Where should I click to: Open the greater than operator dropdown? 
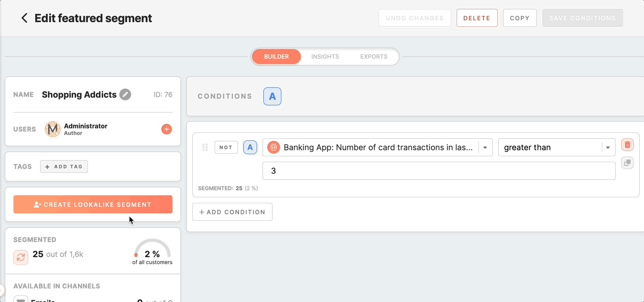(608, 148)
